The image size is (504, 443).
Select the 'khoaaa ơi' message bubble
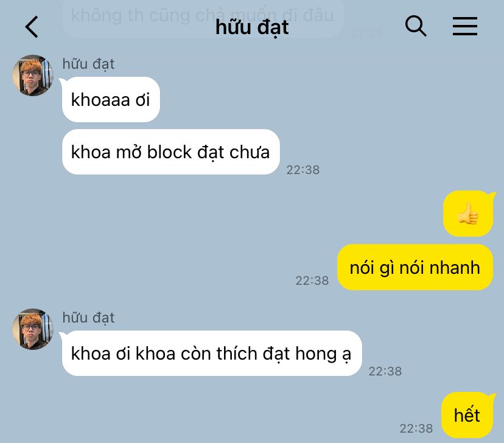point(111,100)
